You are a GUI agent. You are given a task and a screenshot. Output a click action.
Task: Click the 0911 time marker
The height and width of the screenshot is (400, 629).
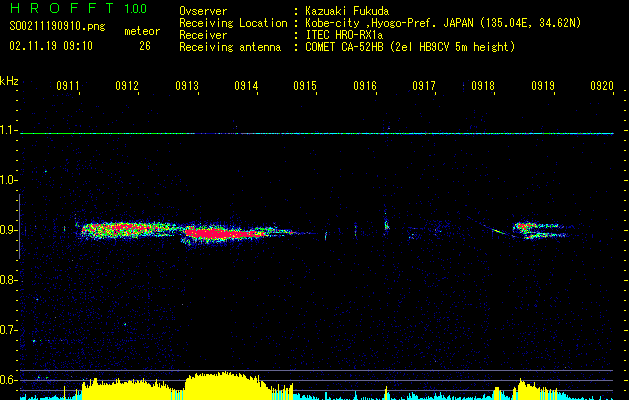68,87
